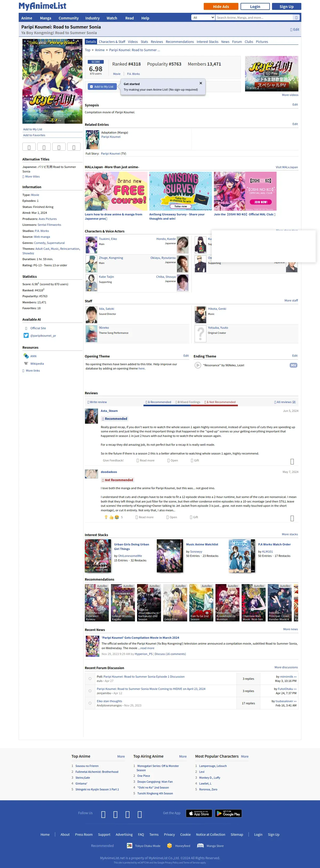The image size is (320, 868).
Task: Open the Tsukimi, Eiko character portrait
Action: pyautogui.click(x=91, y=245)
